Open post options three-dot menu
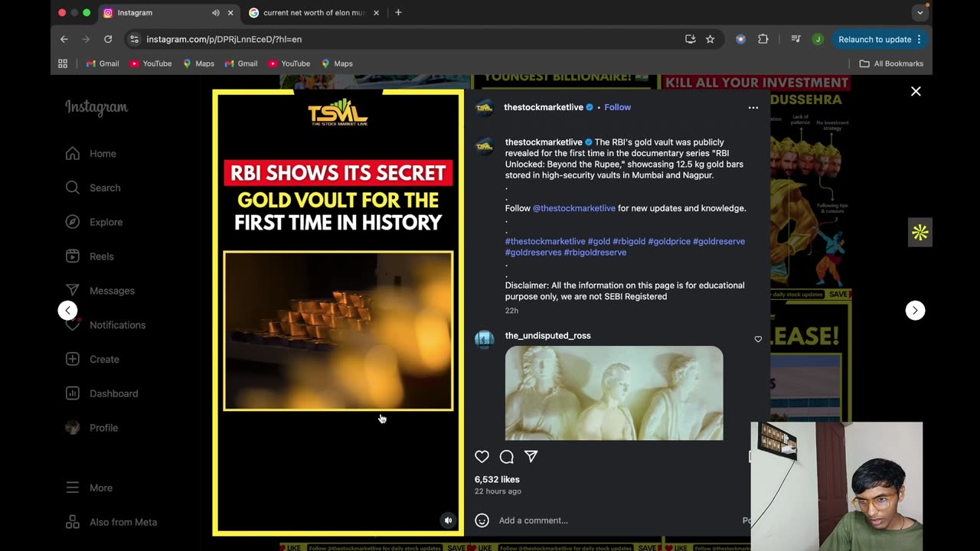The width and height of the screenshot is (980, 551). (x=753, y=108)
